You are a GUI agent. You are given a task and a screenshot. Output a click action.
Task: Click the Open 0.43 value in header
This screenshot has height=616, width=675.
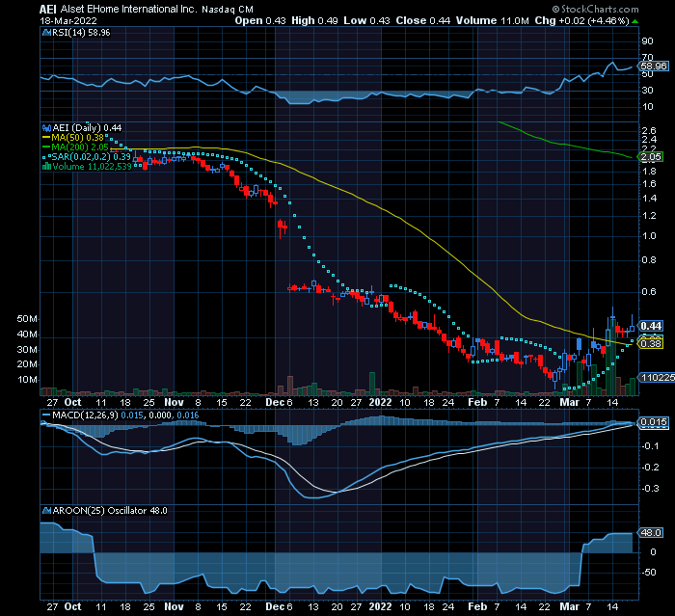pyautogui.click(x=260, y=20)
